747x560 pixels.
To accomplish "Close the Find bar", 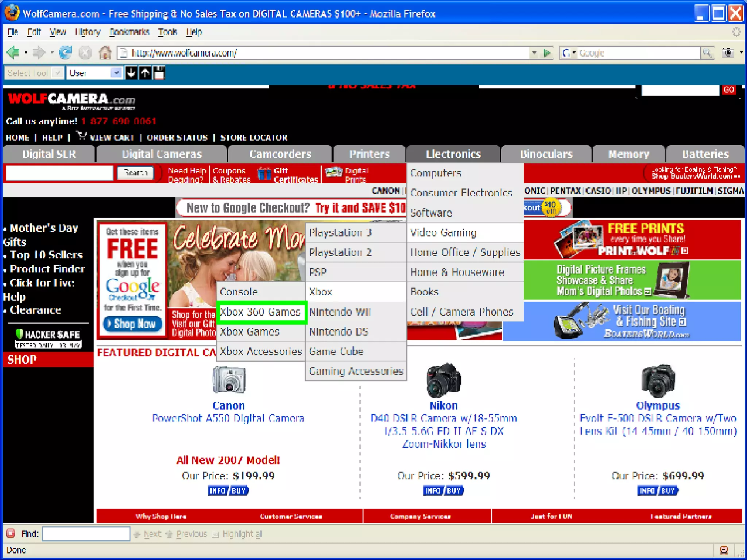I will coord(11,533).
